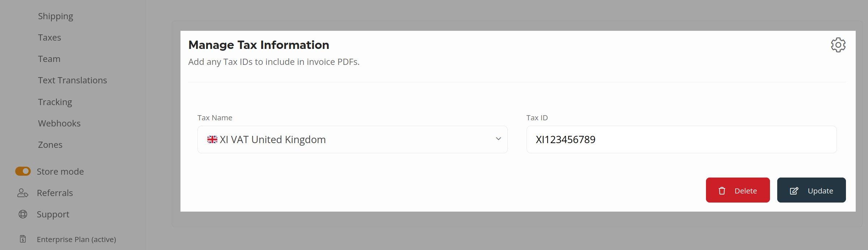868x250 pixels.
Task: Click the Referrals person icon
Action: click(x=22, y=193)
